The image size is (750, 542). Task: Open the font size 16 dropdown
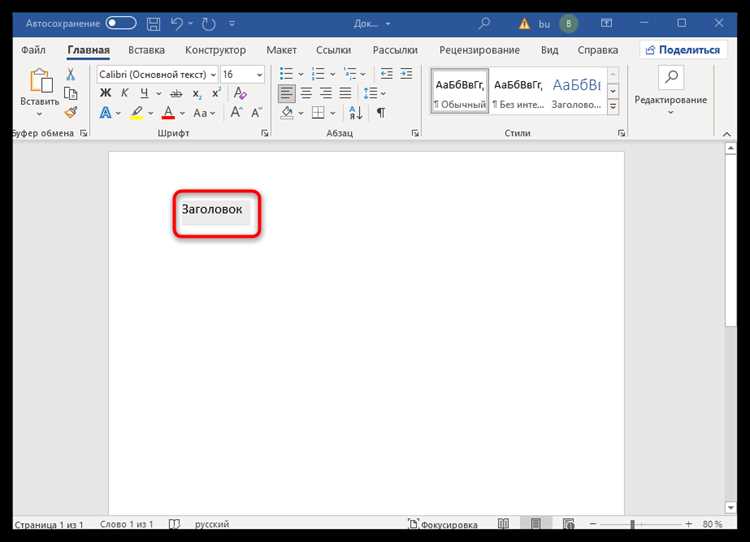point(259,75)
